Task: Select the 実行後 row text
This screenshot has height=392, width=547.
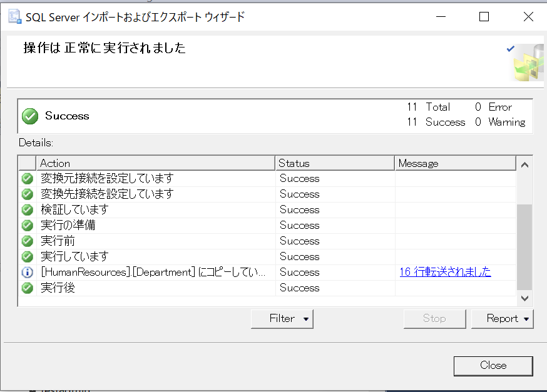Action: pyautogui.click(x=58, y=288)
